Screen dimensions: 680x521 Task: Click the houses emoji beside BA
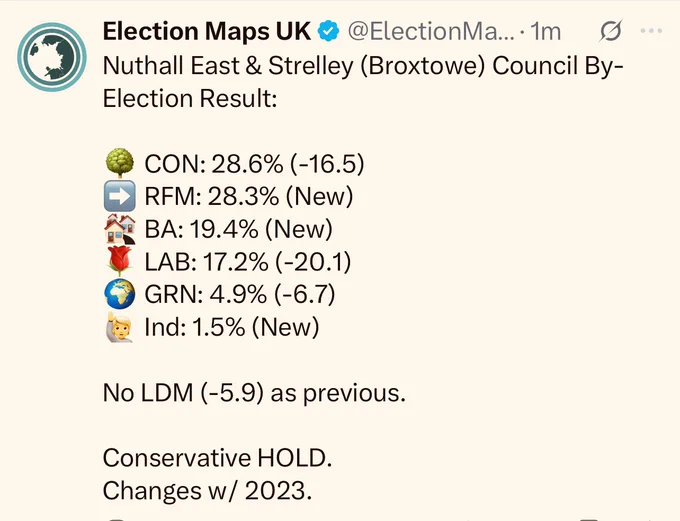[x=120, y=229]
